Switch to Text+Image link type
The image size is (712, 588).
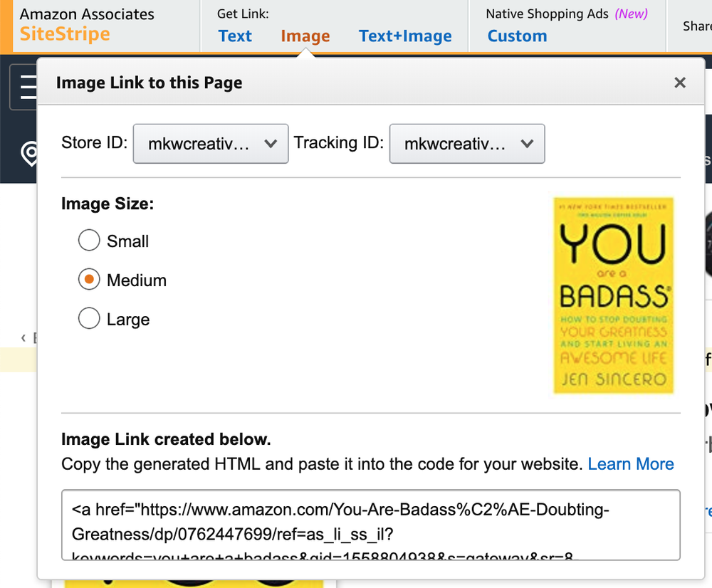[405, 36]
